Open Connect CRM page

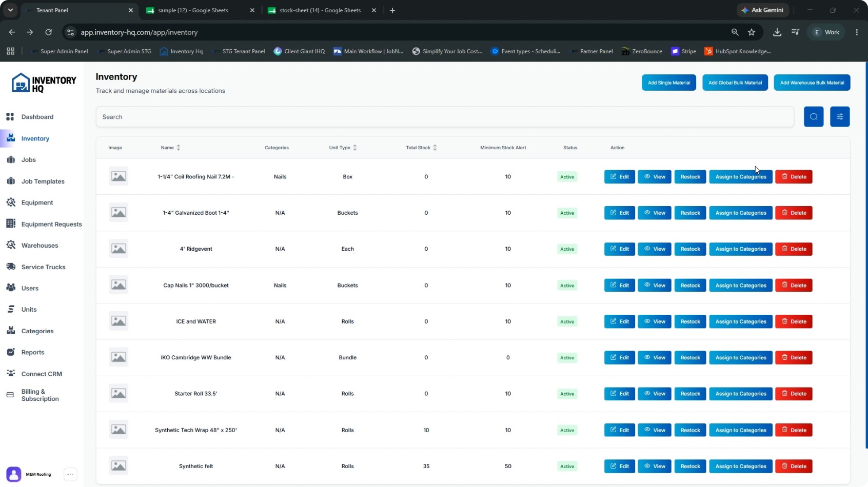coord(42,374)
